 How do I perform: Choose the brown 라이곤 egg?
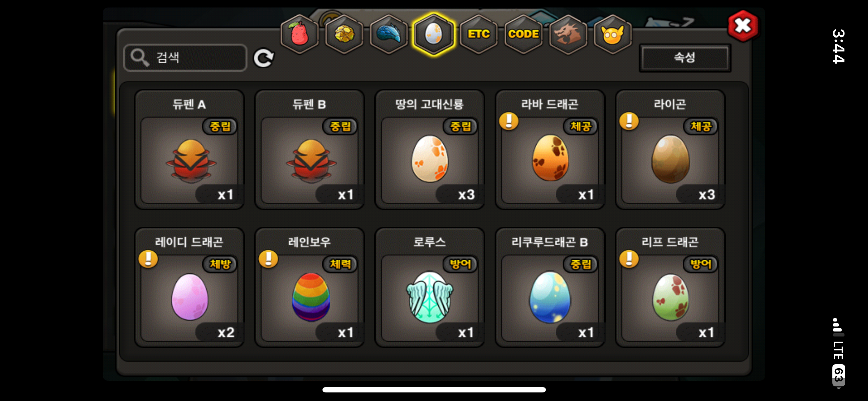tap(670, 149)
